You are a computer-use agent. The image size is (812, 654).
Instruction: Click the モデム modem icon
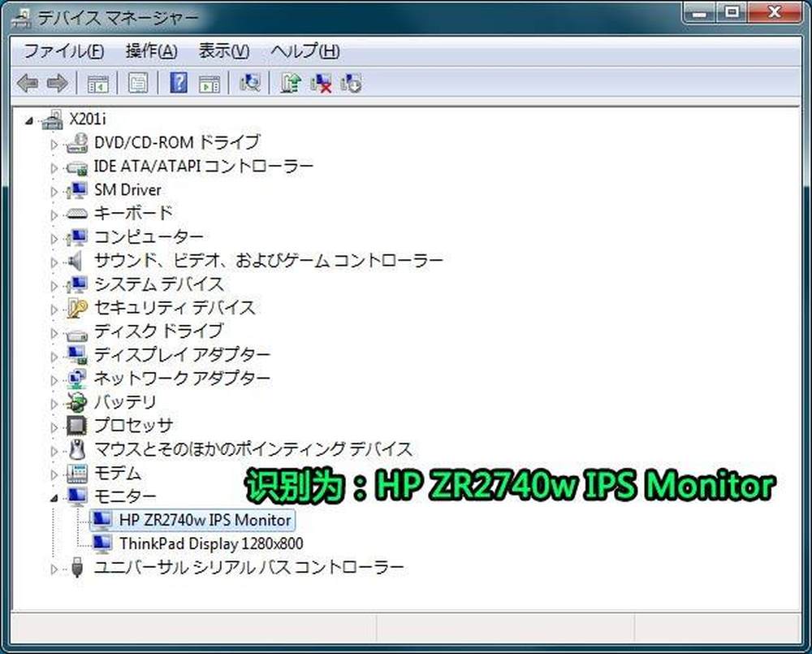pos(77,473)
